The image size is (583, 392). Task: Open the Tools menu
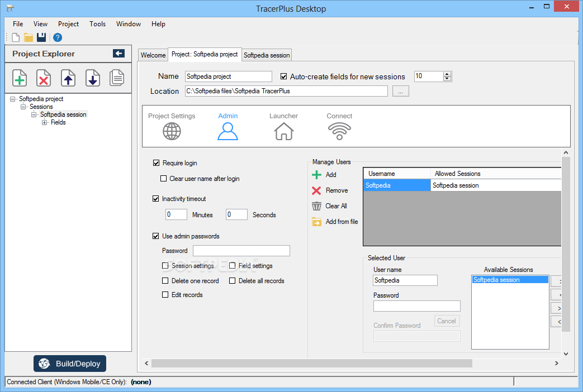point(97,24)
